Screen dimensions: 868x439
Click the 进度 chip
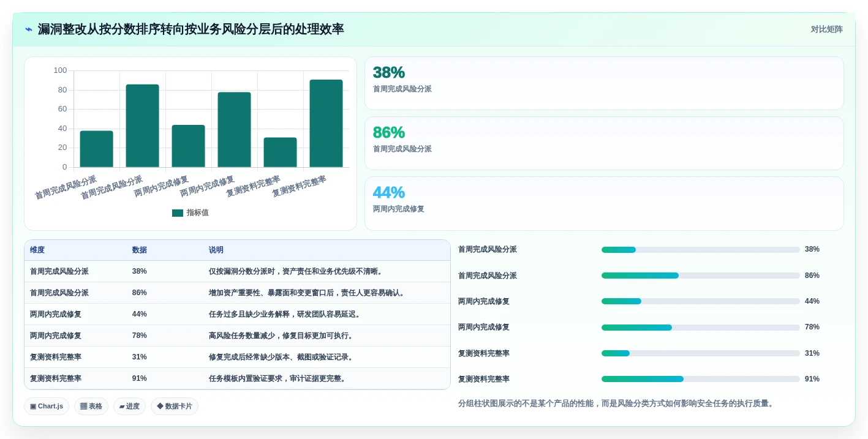[129, 406]
